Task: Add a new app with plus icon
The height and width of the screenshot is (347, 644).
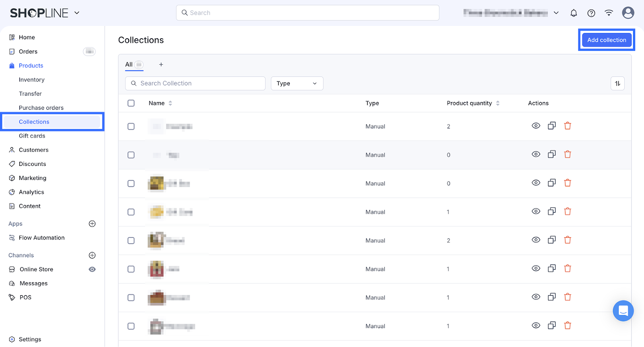Action: [92, 224]
